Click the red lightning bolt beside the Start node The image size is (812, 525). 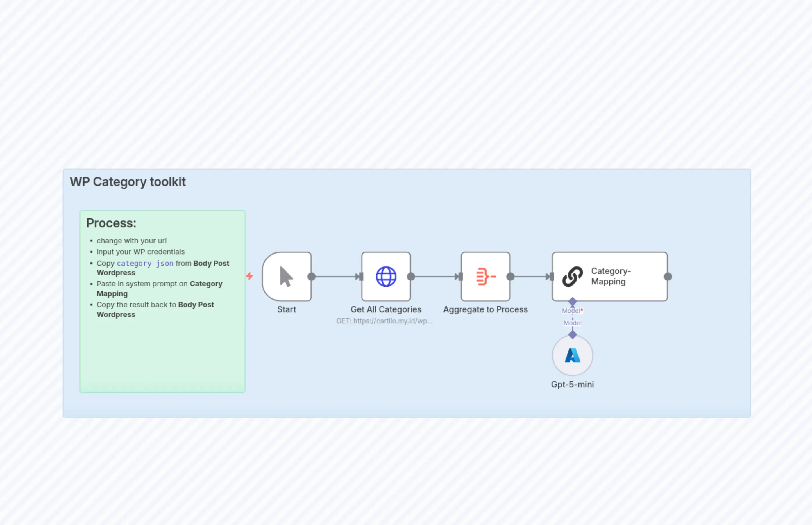(250, 276)
